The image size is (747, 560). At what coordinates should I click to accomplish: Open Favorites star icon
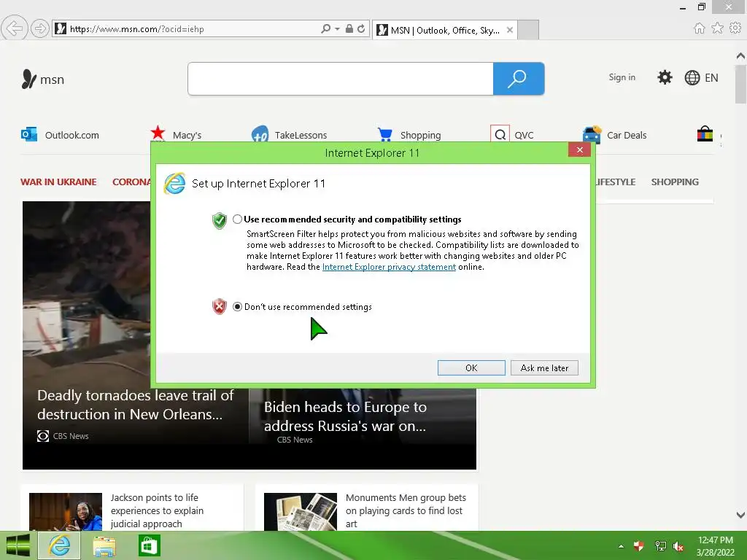pyautogui.click(x=717, y=28)
